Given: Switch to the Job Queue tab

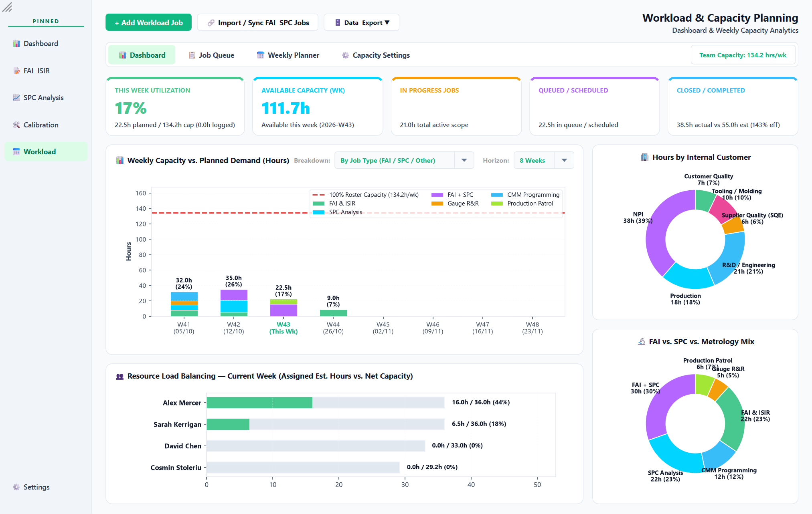Looking at the screenshot, I should click(211, 55).
